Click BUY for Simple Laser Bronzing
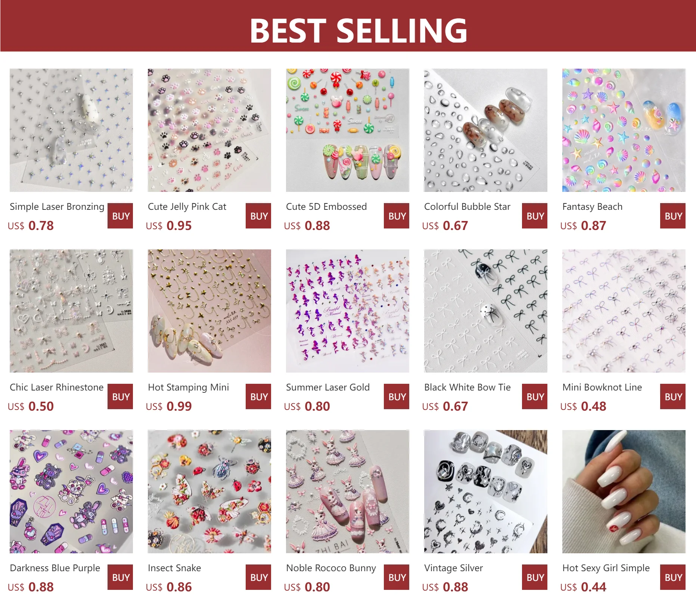This screenshot has width=696, height=616. coord(120,216)
